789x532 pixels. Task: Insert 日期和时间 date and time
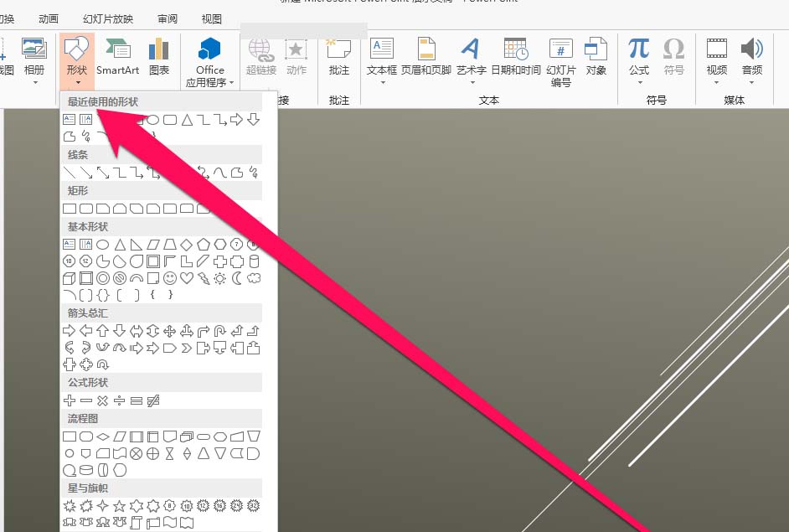[x=516, y=56]
